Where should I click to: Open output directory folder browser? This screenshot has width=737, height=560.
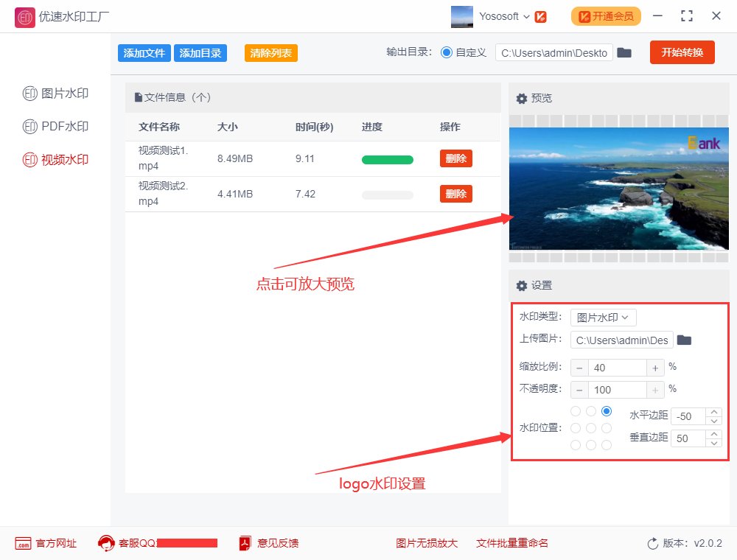tap(624, 52)
